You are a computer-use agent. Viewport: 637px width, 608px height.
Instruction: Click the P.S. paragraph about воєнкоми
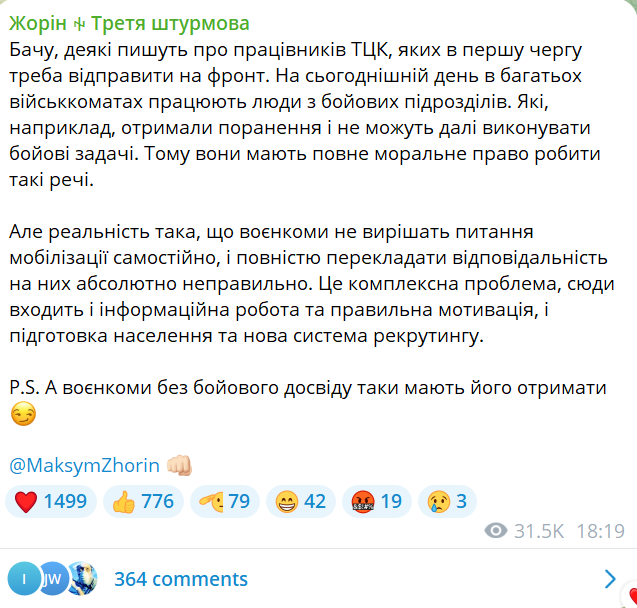pos(308,386)
